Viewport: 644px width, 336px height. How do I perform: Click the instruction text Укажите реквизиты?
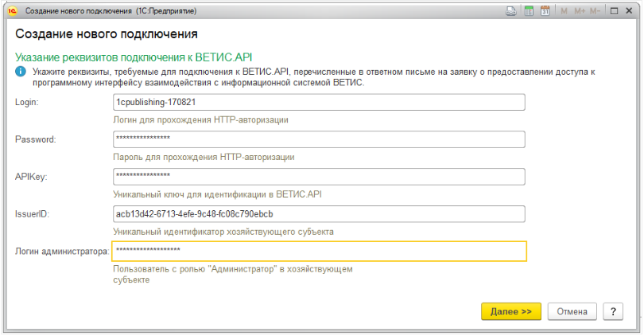(x=314, y=77)
